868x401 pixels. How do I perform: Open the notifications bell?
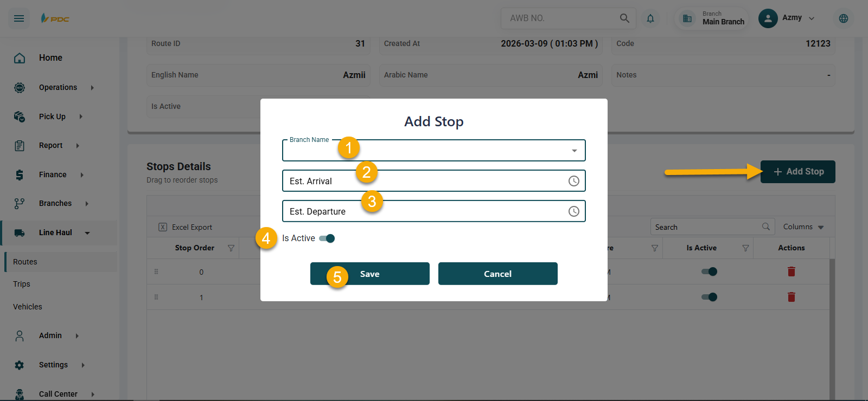650,18
